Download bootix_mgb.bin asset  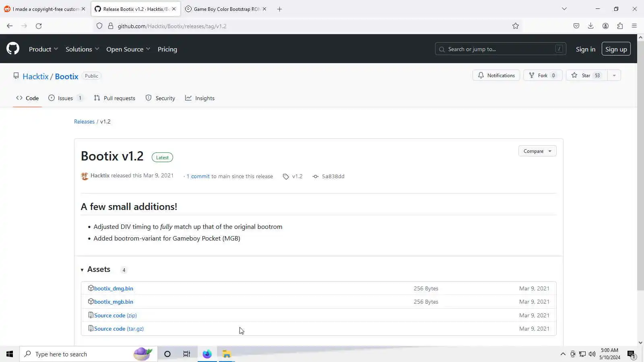click(x=114, y=302)
